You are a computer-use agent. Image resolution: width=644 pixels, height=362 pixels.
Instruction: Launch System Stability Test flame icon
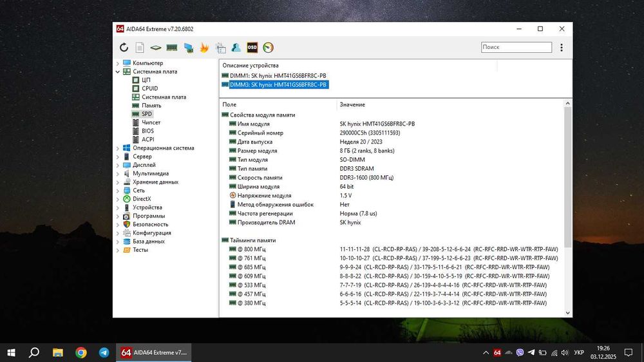pyautogui.click(x=204, y=48)
